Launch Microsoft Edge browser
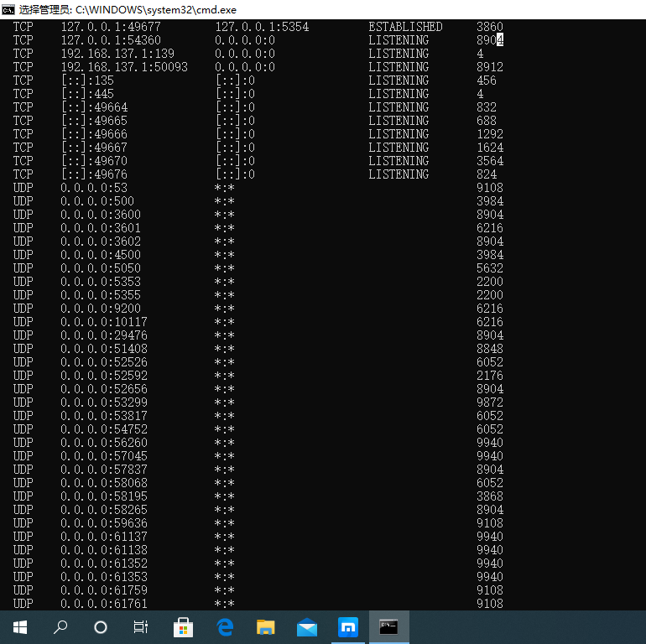The image size is (646, 644). pyautogui.click(x=225, y=627)
